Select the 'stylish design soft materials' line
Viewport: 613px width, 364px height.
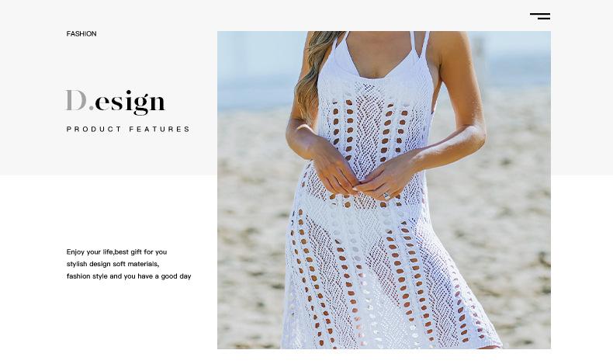(113, 265)
